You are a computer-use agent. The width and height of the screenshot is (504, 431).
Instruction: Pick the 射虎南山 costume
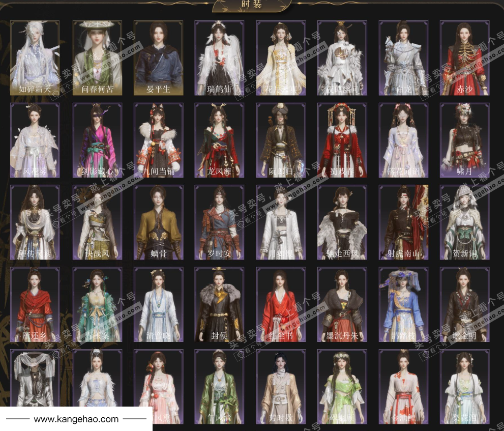(x=403, y=222)
